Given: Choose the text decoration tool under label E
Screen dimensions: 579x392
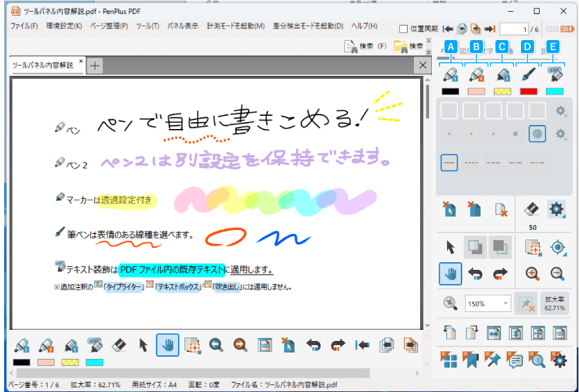Looking at the screenshot, I should pyautogui.click(x=554, y=74).
